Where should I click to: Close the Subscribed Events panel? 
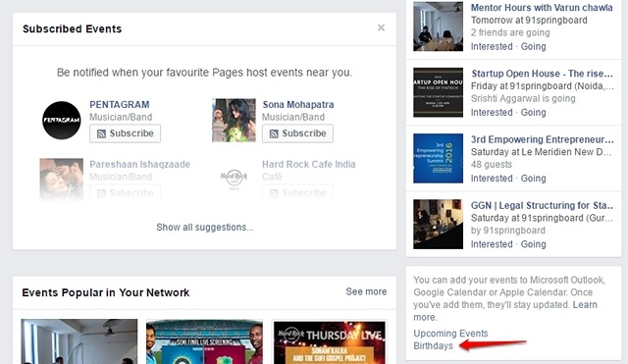pos(381,27)
